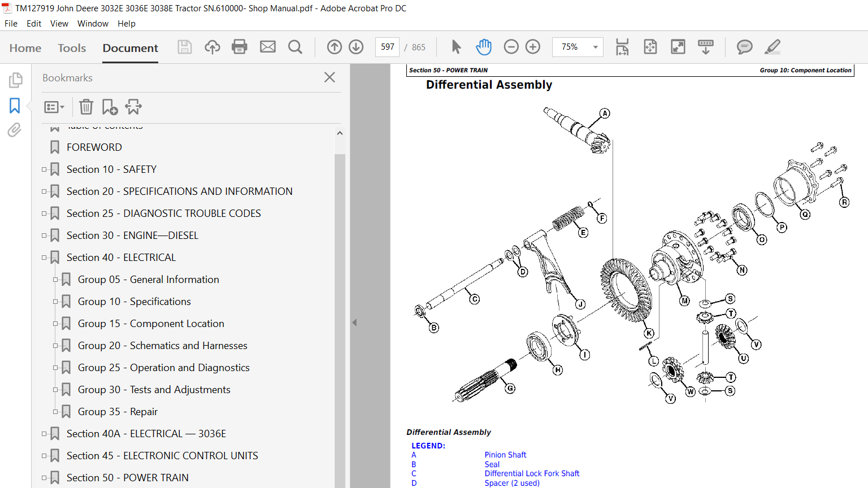This screenshot has width=868, height=488.
Task: Open Group 25 - Operation and Diagnostics bookmark
Action: click(164, 368)
